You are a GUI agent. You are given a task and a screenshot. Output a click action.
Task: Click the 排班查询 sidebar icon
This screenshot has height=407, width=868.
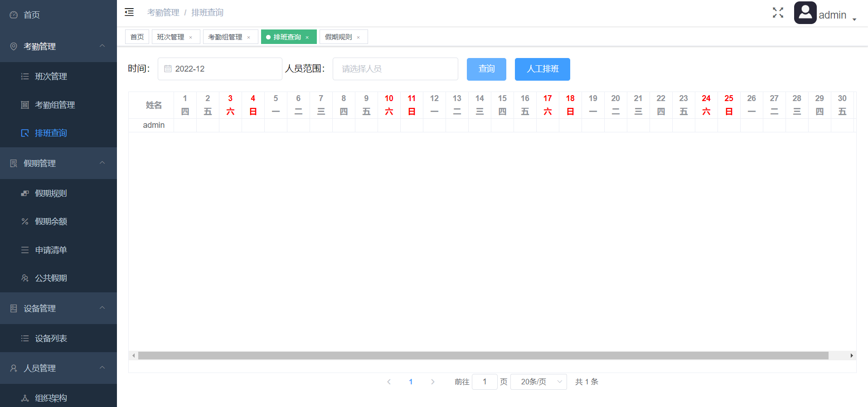coord(25,133)
